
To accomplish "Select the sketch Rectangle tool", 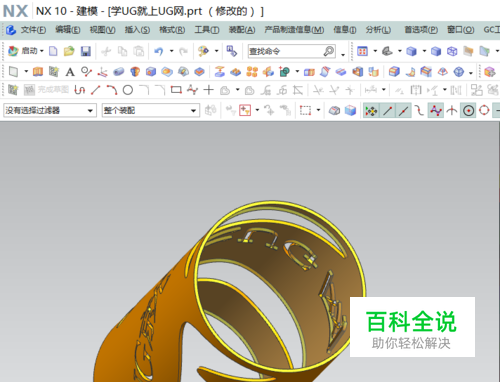I will [x=176, y=90].
